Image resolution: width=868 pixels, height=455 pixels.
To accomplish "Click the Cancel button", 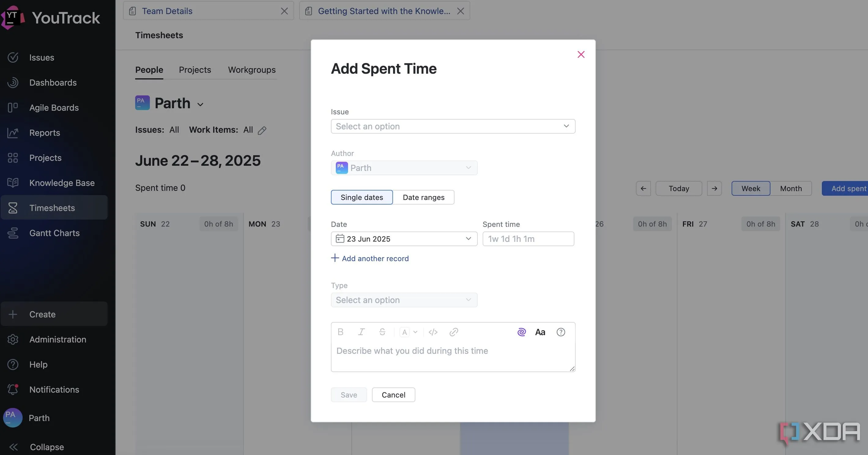I will 393,395.
